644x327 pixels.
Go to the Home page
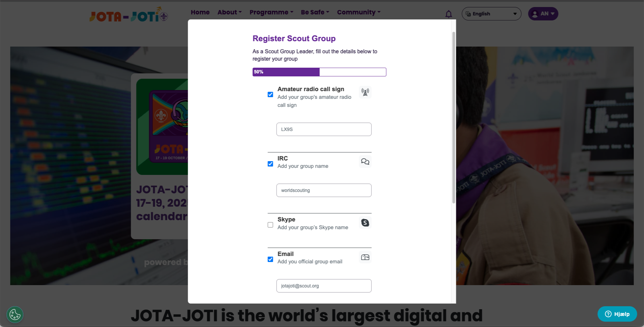click(200, 12)
